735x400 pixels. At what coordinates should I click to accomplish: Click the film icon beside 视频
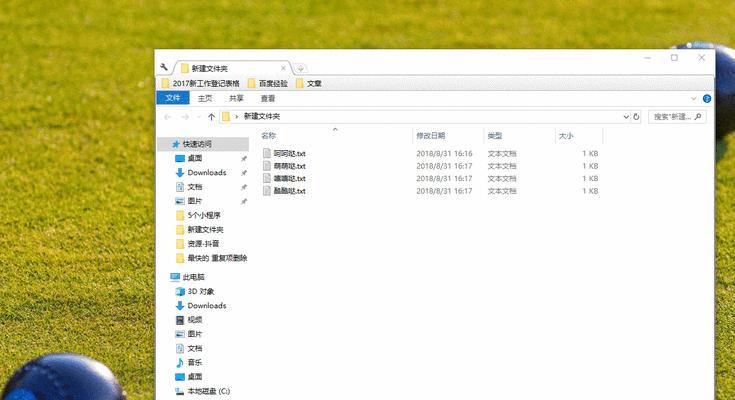pos(180,320)
